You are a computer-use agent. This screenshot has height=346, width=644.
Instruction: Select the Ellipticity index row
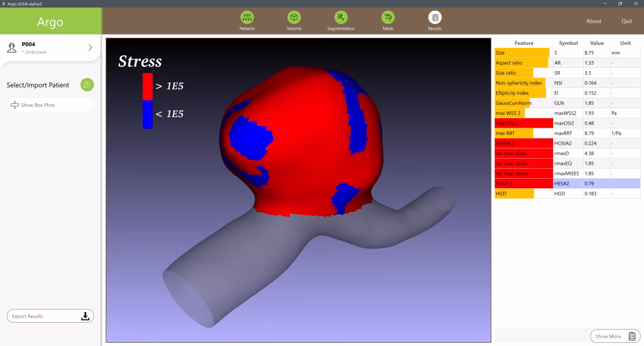pos(567,93)
